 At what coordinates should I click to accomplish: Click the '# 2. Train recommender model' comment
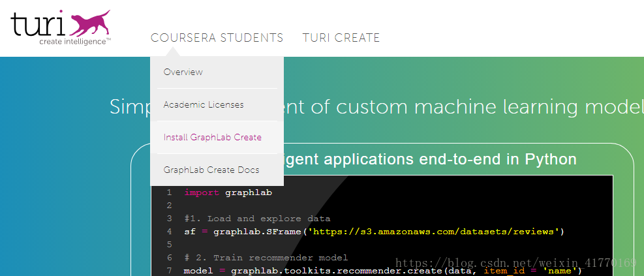pyautogui.click(x=266, y=258)
